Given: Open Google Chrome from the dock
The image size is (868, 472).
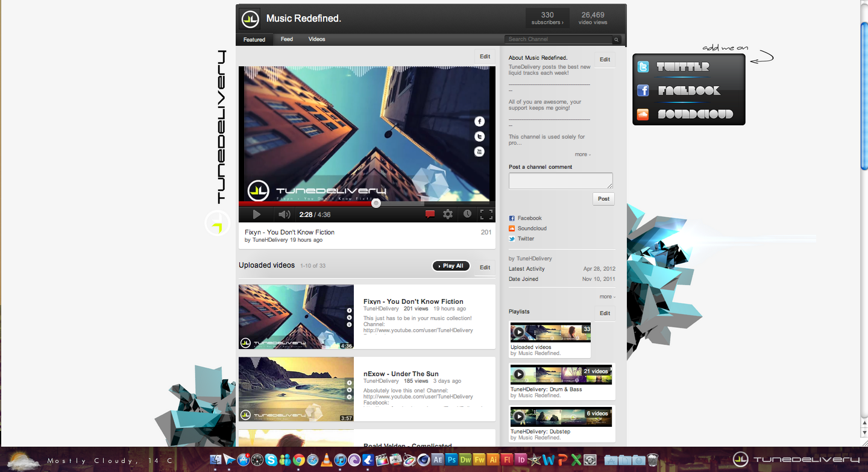Looking at the screenshot, I should click(299, 460).
